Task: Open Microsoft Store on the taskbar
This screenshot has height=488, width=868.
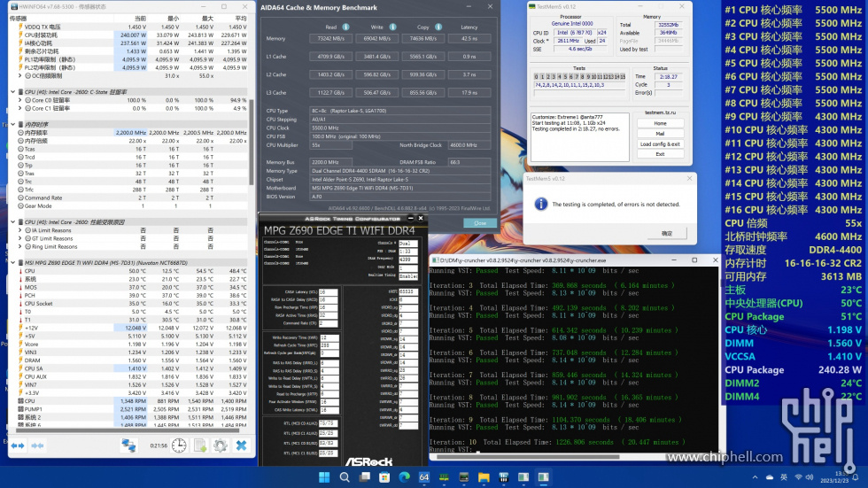Action: click(384, 477)
